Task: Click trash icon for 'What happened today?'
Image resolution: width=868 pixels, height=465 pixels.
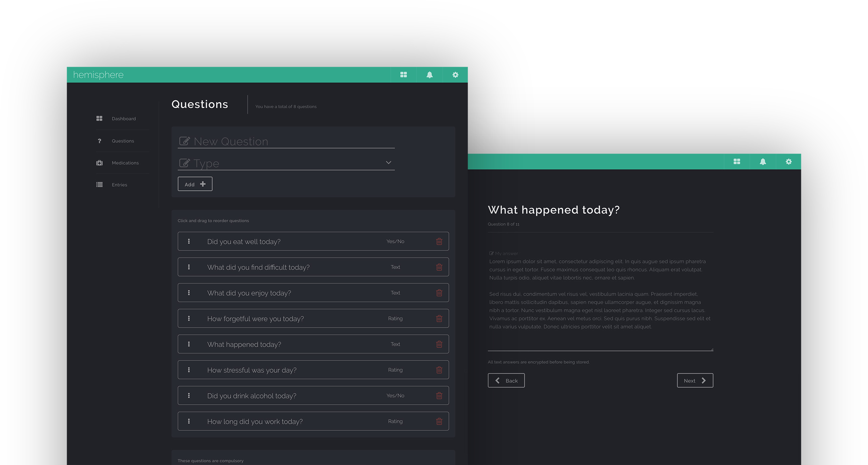Action: click(x=439, y=344)
